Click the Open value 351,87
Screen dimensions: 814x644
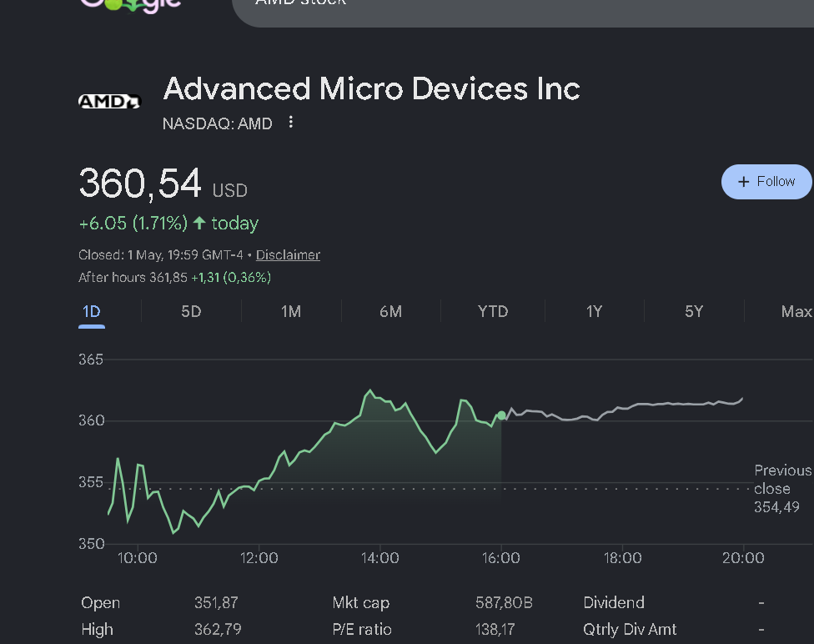[216, 602]
